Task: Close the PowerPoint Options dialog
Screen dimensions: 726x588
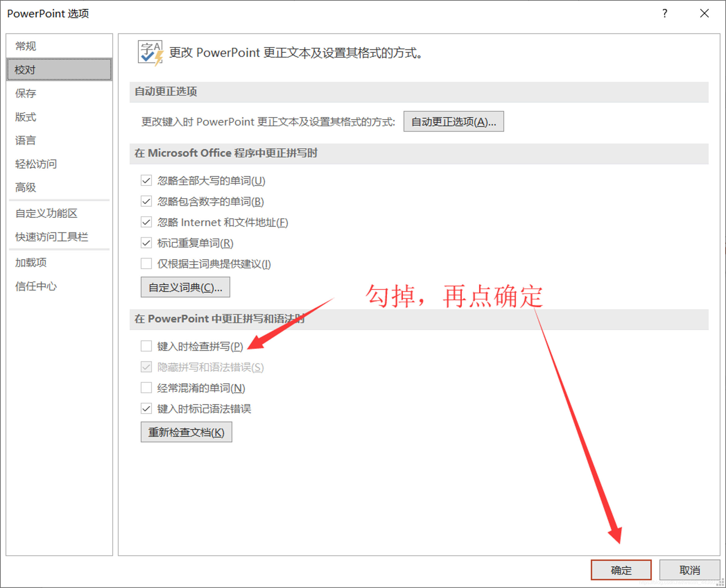Action: click(x=704, y=14)
